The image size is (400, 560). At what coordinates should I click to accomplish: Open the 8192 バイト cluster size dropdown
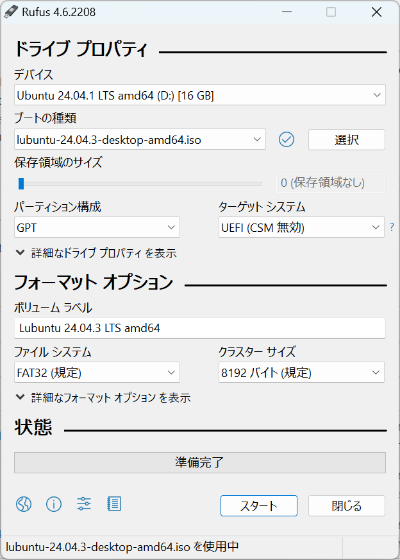pyautogui.click(x=301, y=372)
